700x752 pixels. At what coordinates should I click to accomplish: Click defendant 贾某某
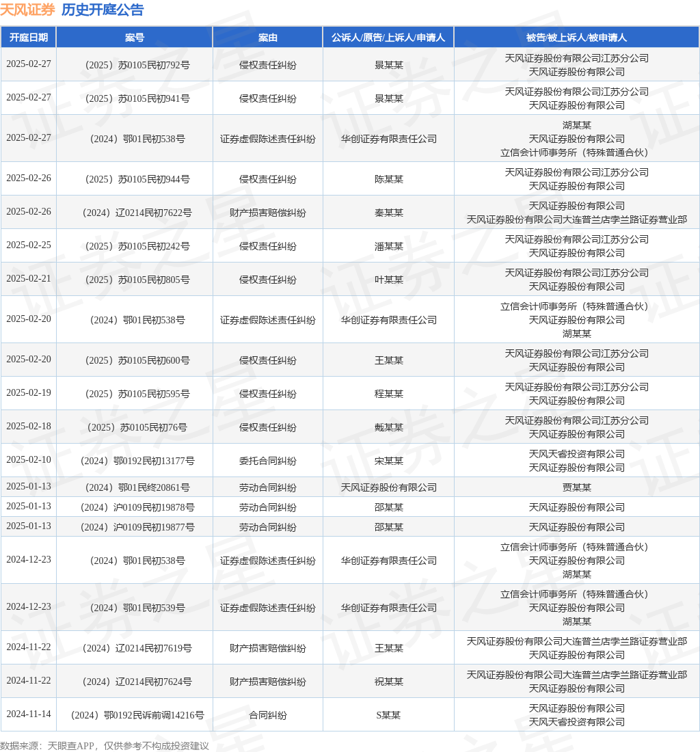pyautogui.click(x=576, y=487)
